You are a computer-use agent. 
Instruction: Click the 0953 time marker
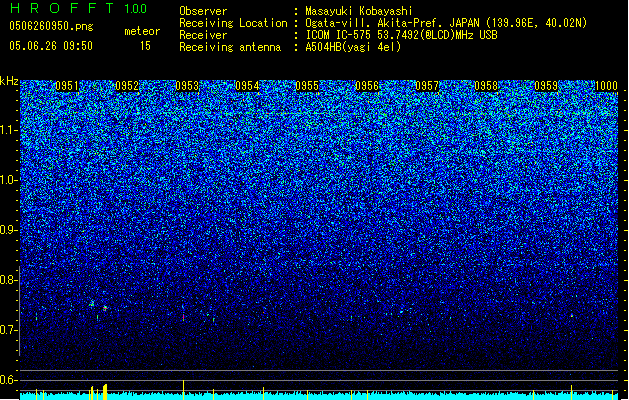pyautogui.click(x=187, y=86)
